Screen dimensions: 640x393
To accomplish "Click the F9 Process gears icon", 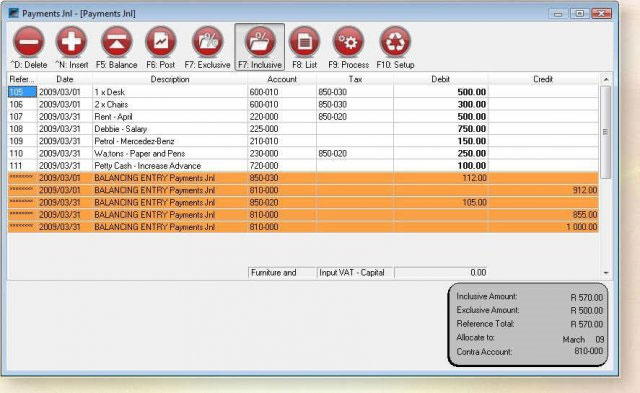I will [349, 42].
